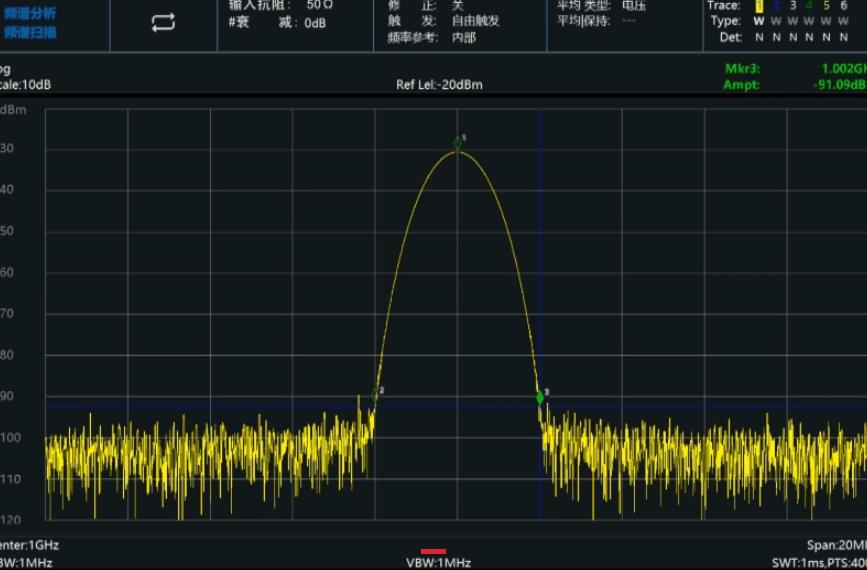Image resolution: width=867 pixels, height=570 pixels.
Task: Select Trace 5 number indicator
Action: pyautogui.click(x=827, y=6)
